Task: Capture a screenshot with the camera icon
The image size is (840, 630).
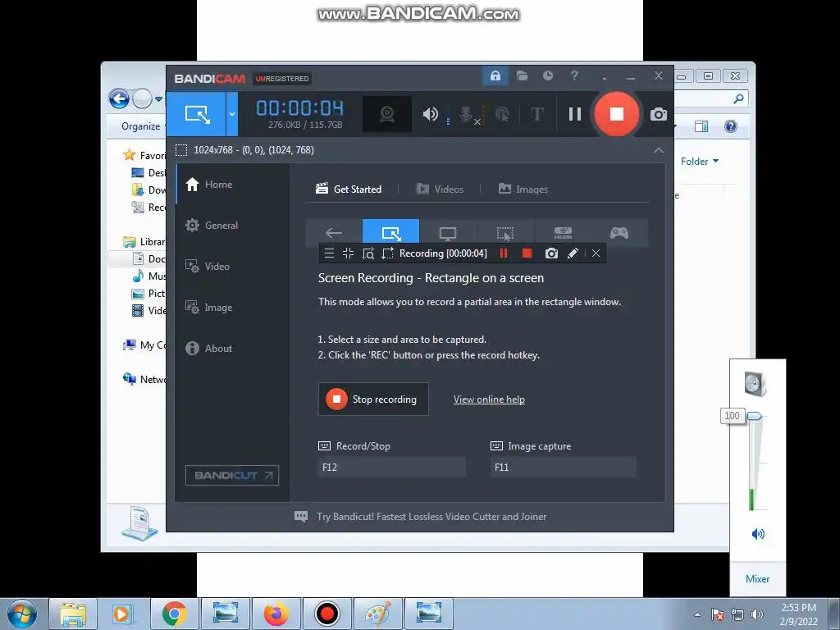Action: point(659,114)
